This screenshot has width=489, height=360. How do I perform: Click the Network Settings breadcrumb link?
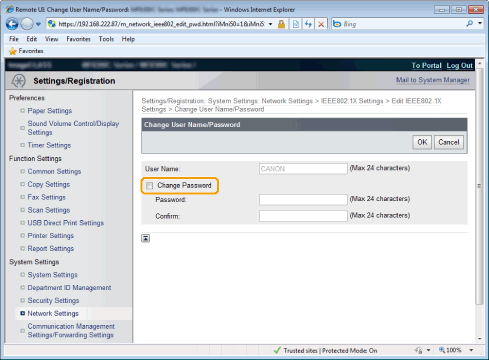click(x=287, y=101)
